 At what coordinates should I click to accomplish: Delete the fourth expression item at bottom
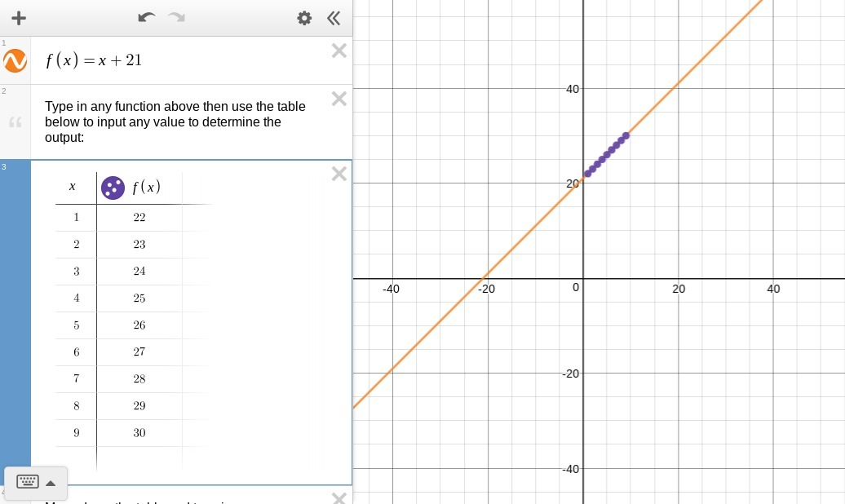(339, 497)
